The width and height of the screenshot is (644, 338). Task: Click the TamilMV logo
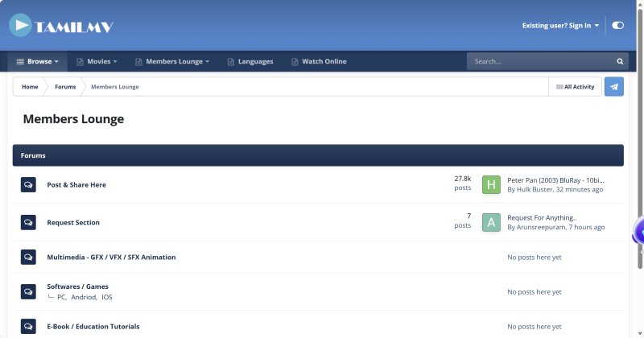[x=61, y=26]
